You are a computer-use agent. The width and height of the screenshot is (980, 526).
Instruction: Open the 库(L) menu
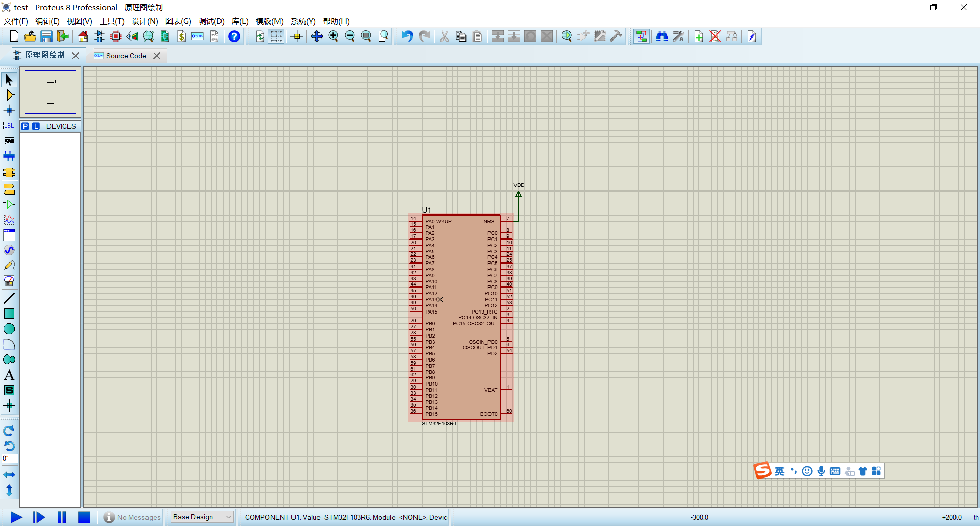click(240, 21)
